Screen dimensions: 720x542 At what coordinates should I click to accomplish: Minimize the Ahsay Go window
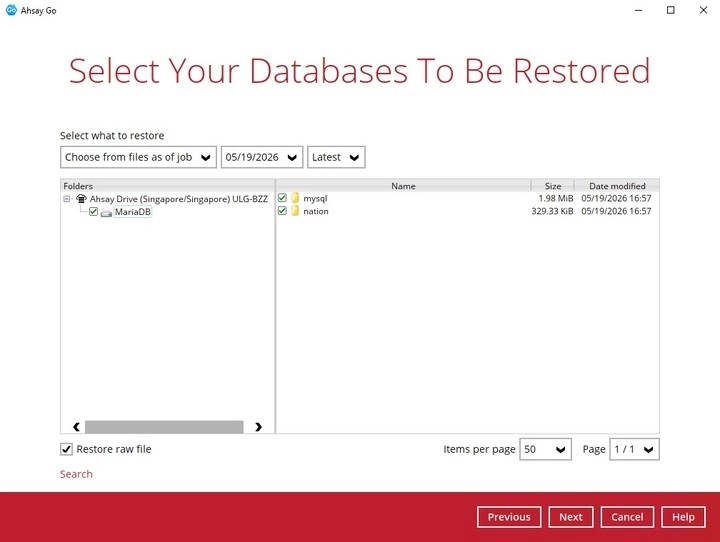click(x=638, y=10)
